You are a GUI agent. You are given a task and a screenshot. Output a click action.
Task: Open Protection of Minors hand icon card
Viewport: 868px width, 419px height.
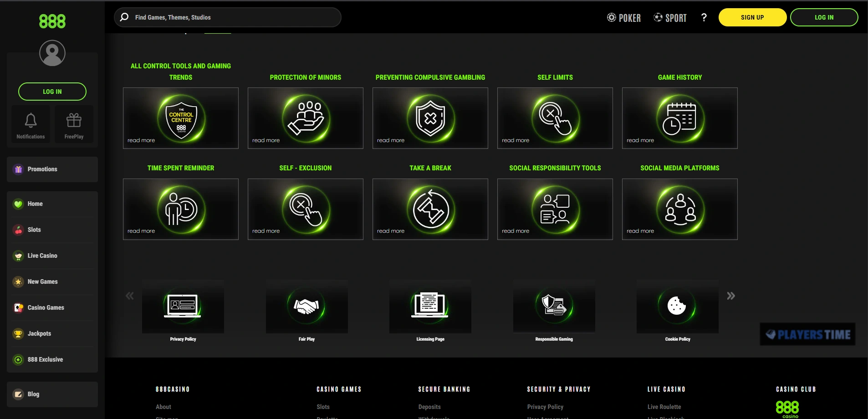point(306,118)
